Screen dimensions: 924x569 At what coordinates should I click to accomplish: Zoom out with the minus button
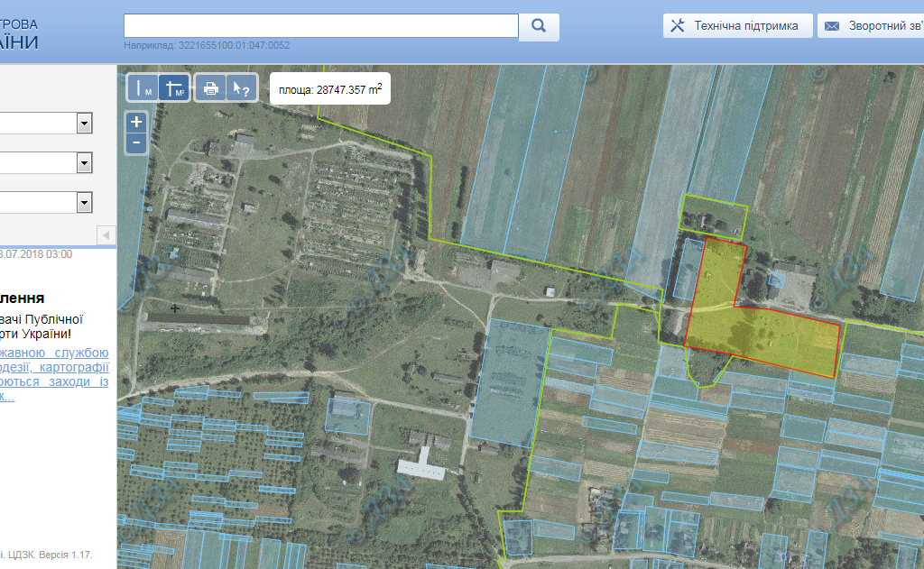(136, 142)
